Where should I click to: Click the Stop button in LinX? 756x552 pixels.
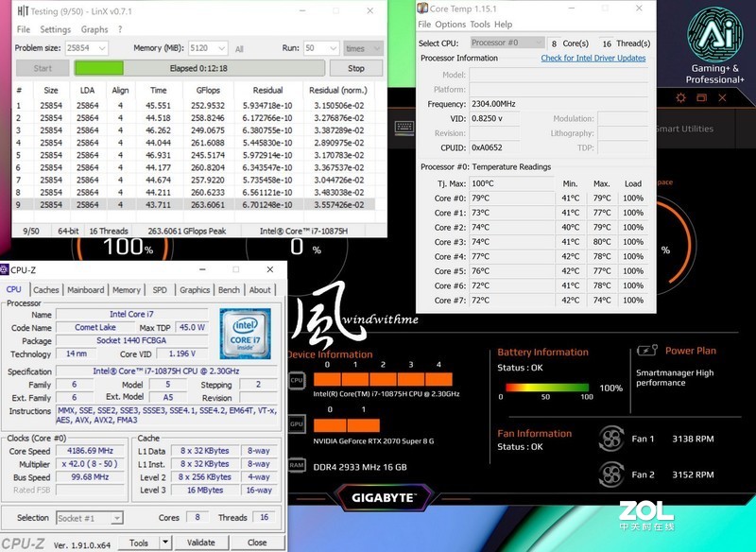[357, 67]
